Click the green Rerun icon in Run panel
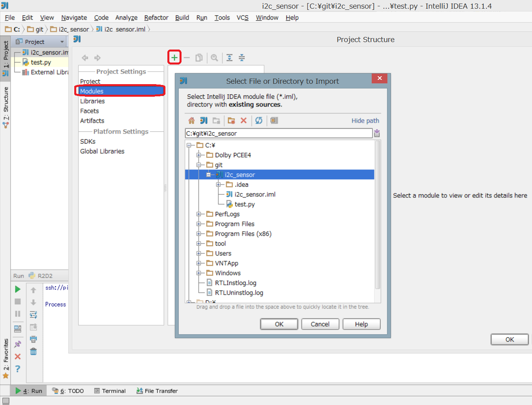The height and width of the screenshot is (405, 532). [18, 289]
